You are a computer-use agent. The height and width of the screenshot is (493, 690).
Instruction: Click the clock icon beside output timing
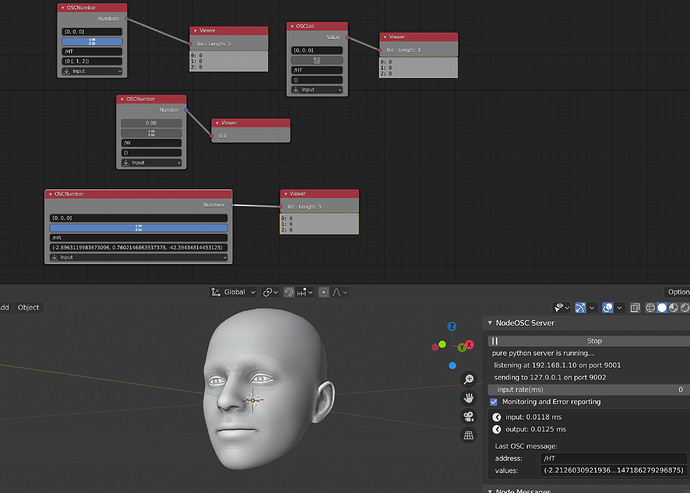coord(497,429)
